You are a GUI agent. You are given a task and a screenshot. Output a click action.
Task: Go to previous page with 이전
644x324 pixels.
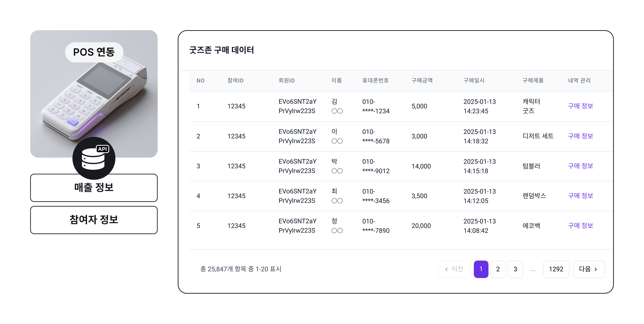point(454,269)
